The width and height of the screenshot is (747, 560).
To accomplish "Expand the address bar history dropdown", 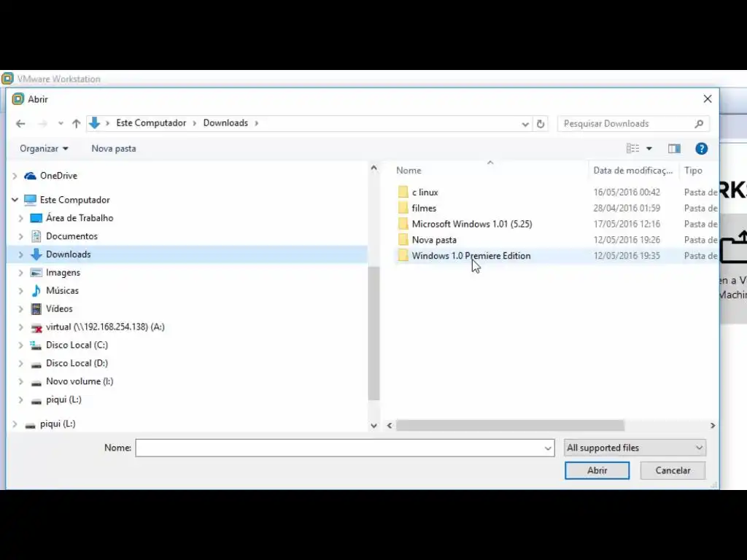I will pyautogui.click(x=525, y=124).
